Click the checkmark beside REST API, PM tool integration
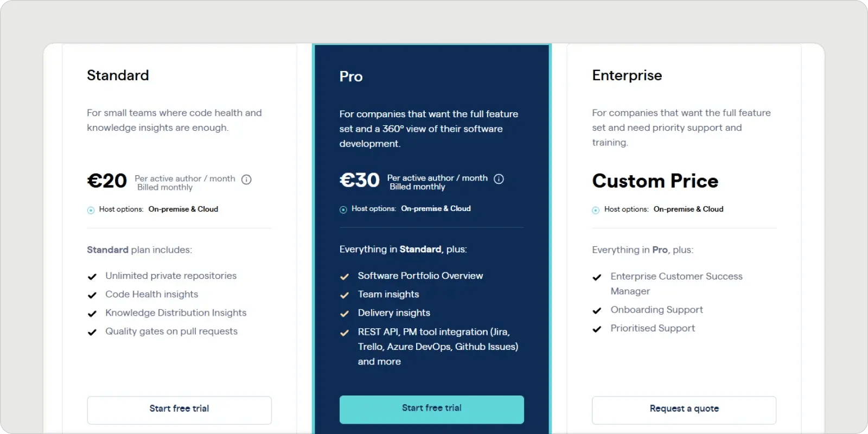This screenshot has width=868, height=434. click(x=344, y=333)
